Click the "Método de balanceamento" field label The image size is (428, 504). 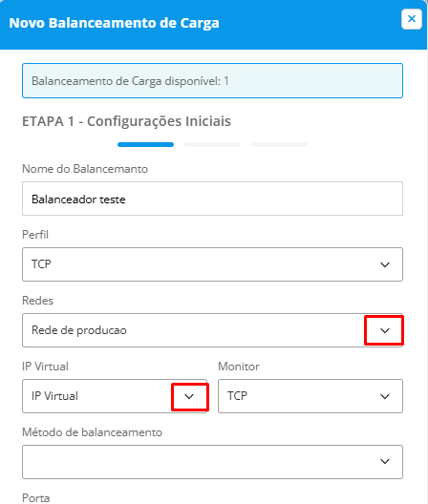pyautogui.click(x=92, y=432)
